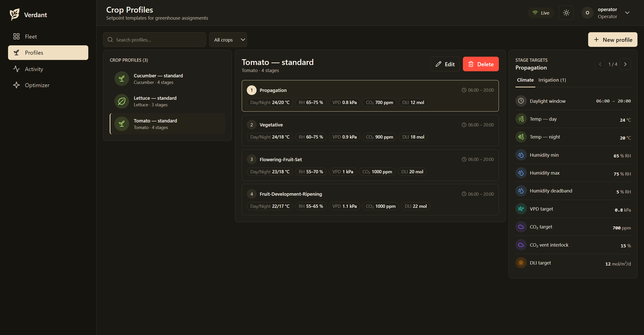
Task: Click the Flowering-Fruit-Set clock icon
Action: click(464, 159)
